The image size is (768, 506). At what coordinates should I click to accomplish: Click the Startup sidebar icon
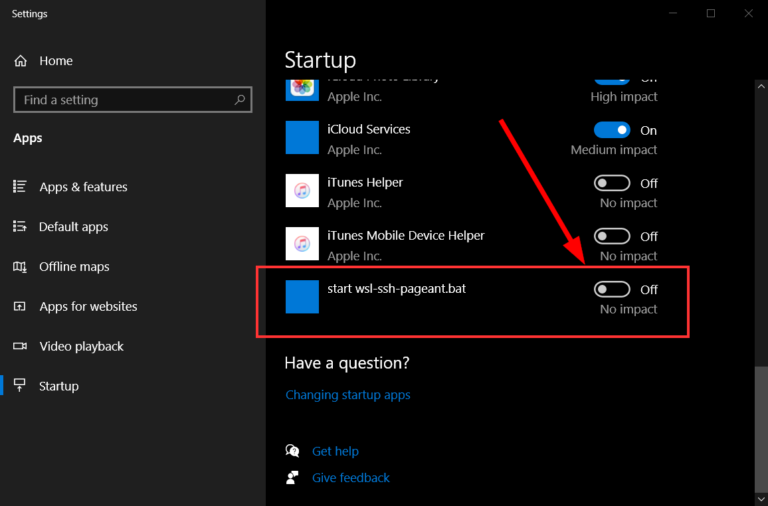click(x=20, y=386)
